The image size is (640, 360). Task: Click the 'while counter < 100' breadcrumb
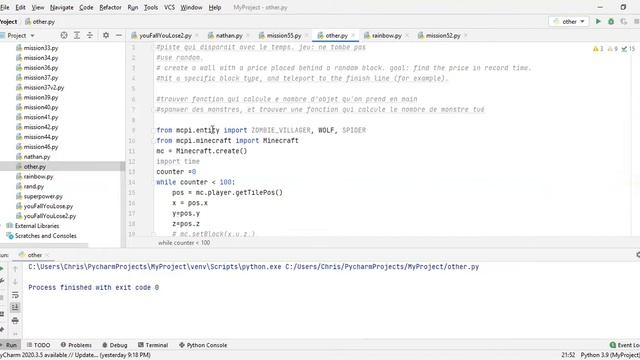pyautogui.click(x=184, y=243)
